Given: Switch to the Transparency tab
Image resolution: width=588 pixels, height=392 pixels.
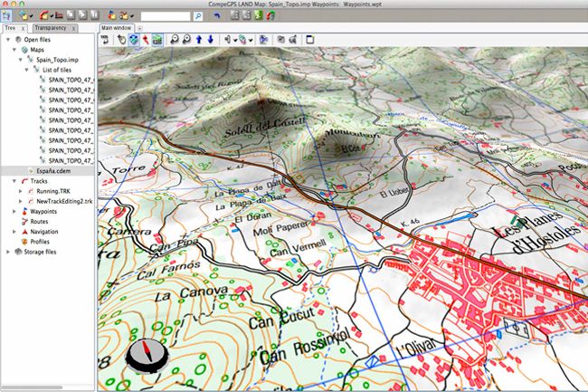Looking at the screenshot, I should tap(50, 28).
